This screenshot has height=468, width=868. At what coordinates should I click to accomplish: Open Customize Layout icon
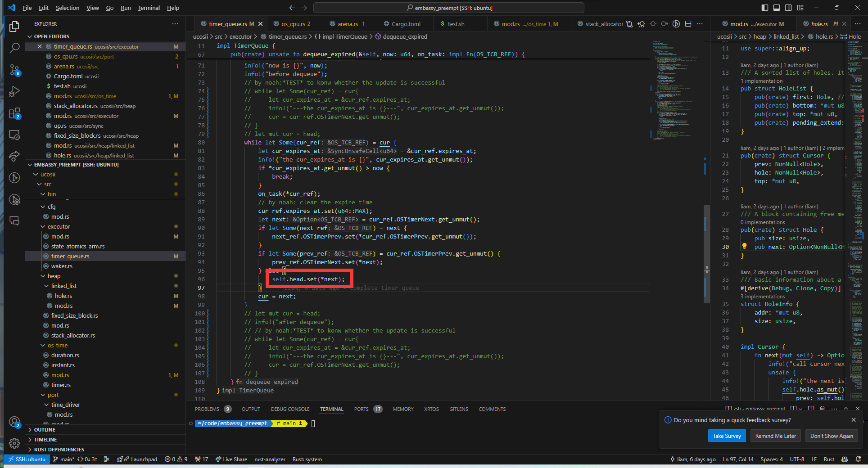800,8
